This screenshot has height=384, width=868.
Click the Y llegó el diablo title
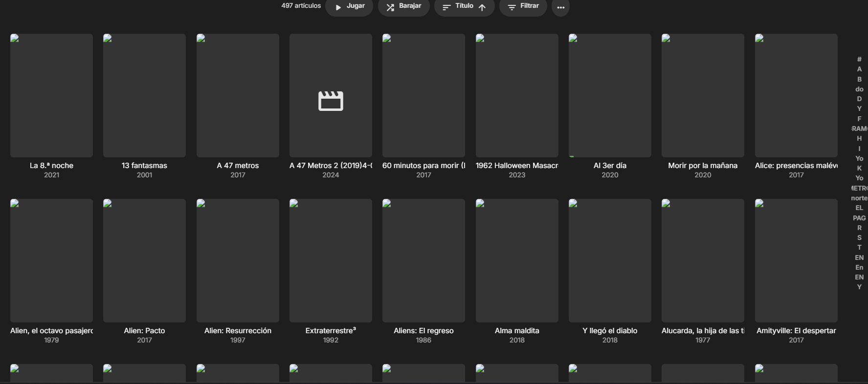[610, 331]
